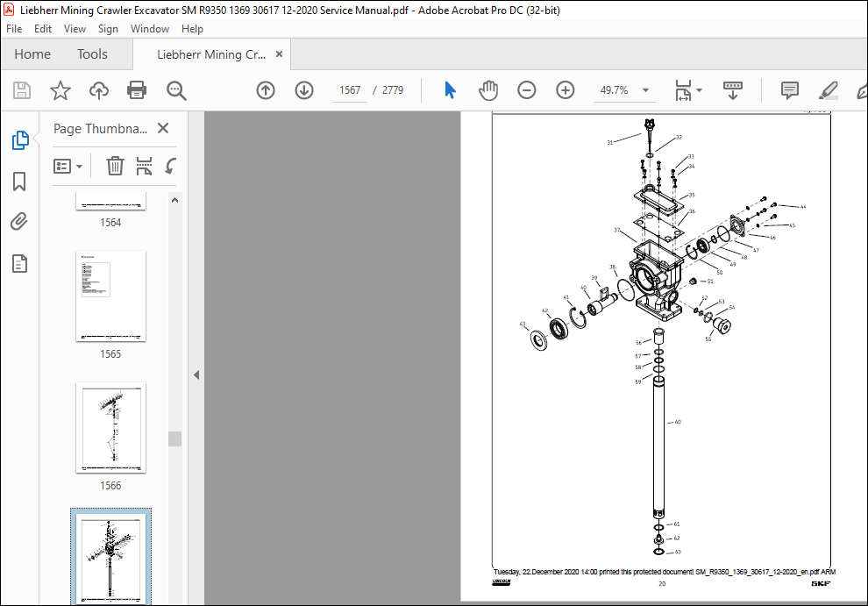The width and height of the screenshot is (868, 606).
Task: Open fit page options icon
Action: 683,90
